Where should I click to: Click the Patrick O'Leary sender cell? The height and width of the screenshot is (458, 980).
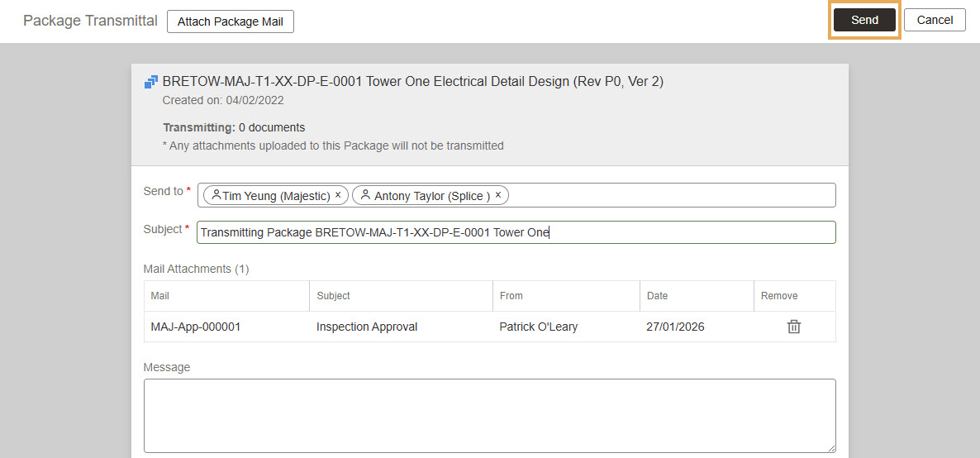point(538,327)
